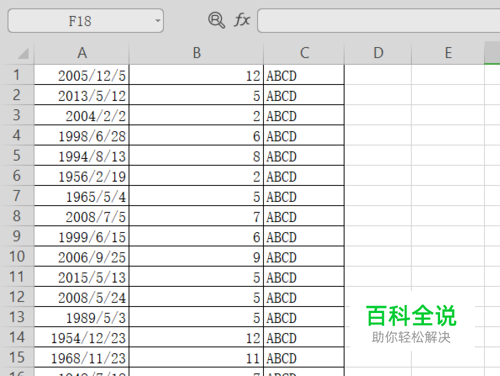Select cell B10 containing 9
The image size is (500, 376).
pos(196,256)
